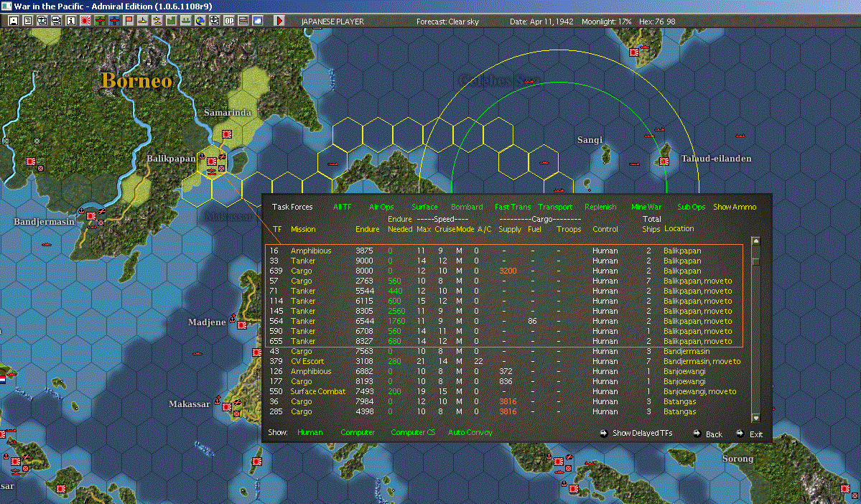Sort list by Endure column header

(x=368, y=229)
